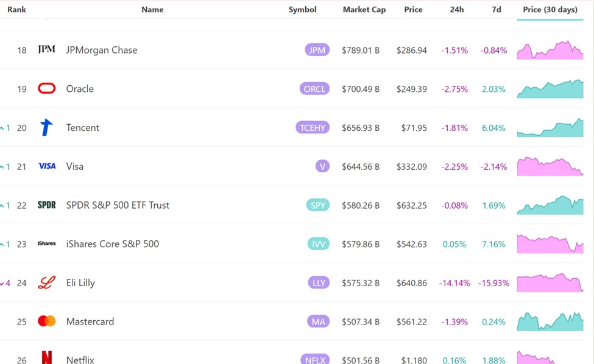
Task: Click the 7.16% 7d change
Action: [493, 244]
